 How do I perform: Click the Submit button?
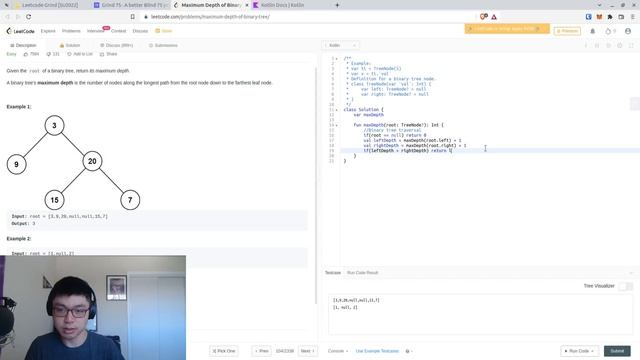point(617,351)
